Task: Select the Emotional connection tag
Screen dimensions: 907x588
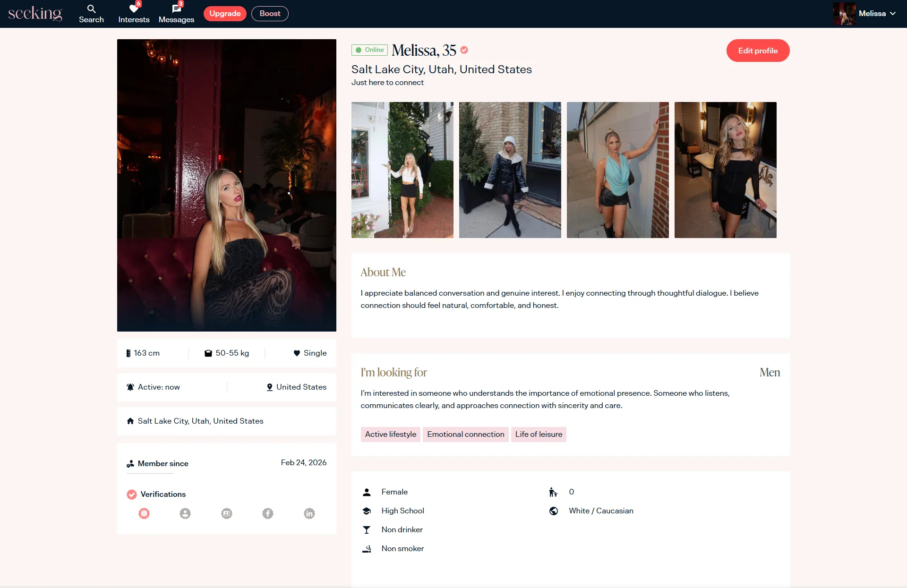Action: (465, 435)
